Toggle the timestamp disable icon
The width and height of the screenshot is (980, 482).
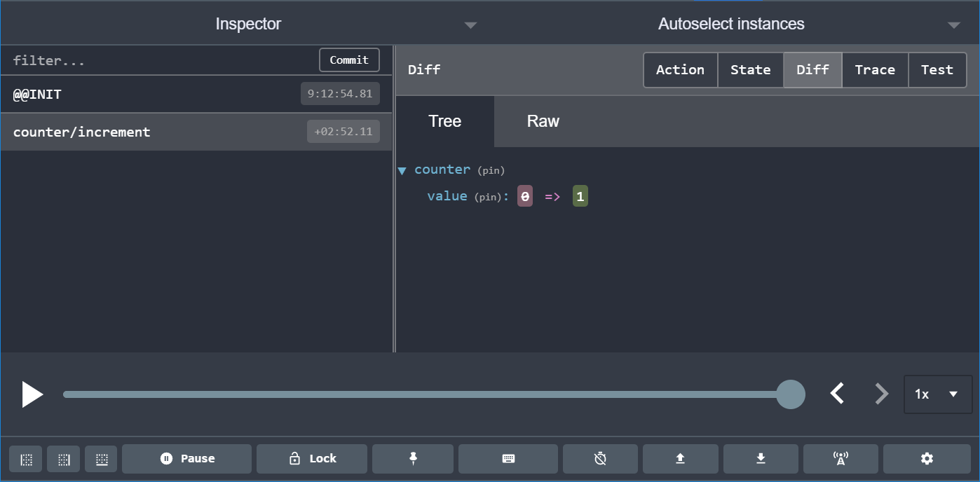(x=600, y=459)
